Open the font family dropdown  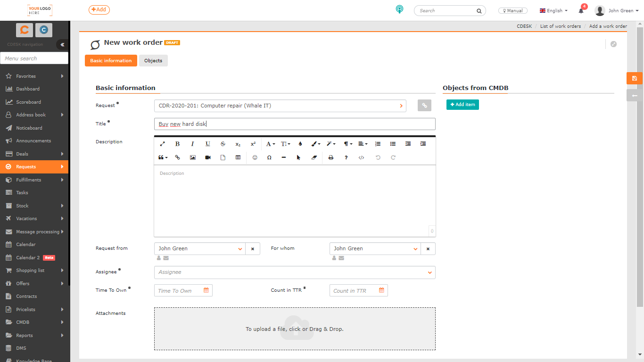click(x=270, y=144)
